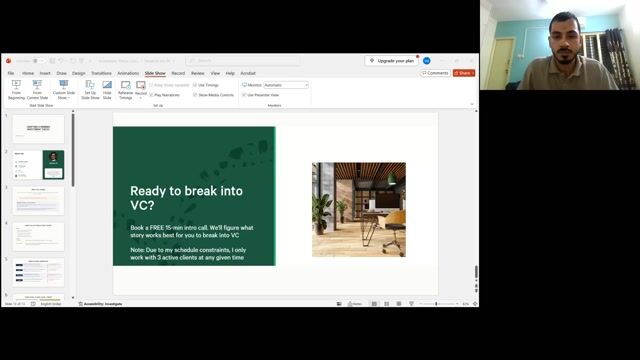This screenshot has width=640, height=360.
Task: Click the zoom slider in status bar
Action: pos(439,304)
